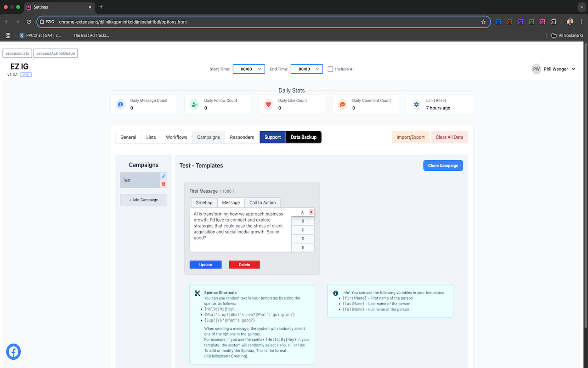Click + Add Campaign
This screenshot has width=588, height=368.
click(x=144, y=200)
